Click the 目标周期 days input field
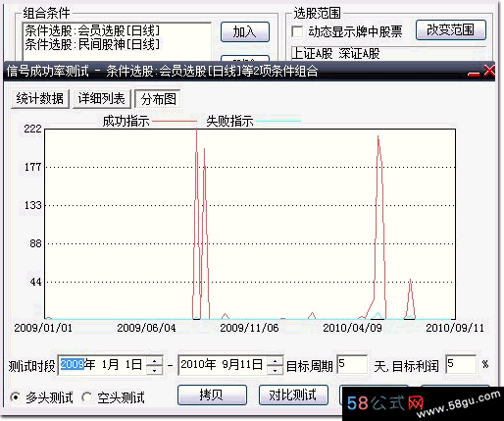 click(352, 364)
